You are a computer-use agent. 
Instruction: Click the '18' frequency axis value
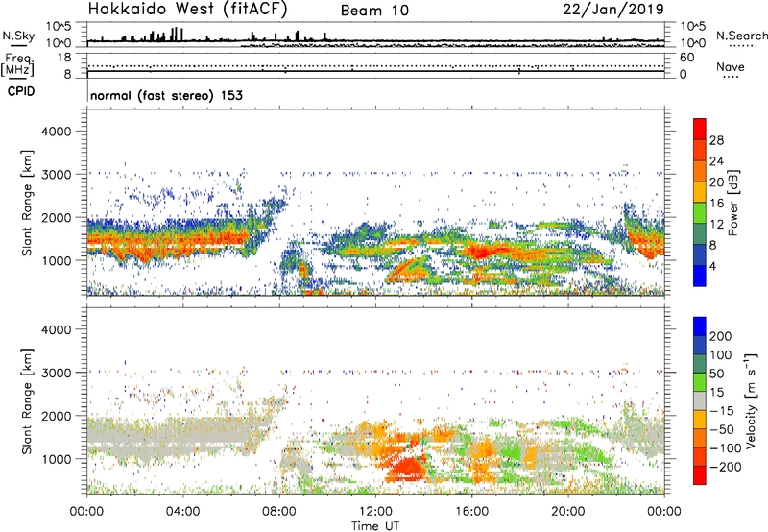tap(64, 58)
